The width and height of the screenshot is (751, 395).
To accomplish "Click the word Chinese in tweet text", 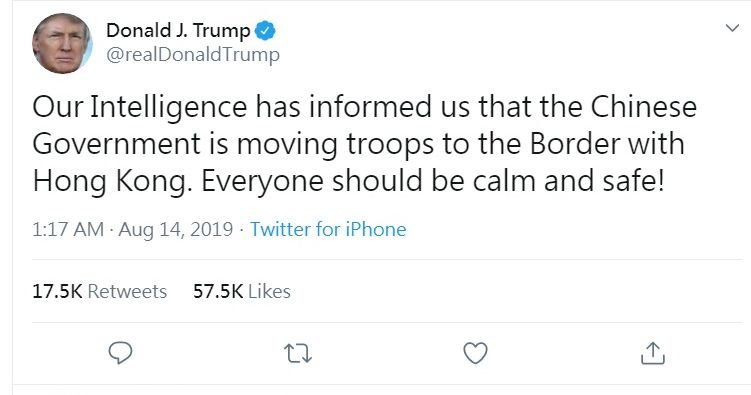I will [x=643, y=106].
